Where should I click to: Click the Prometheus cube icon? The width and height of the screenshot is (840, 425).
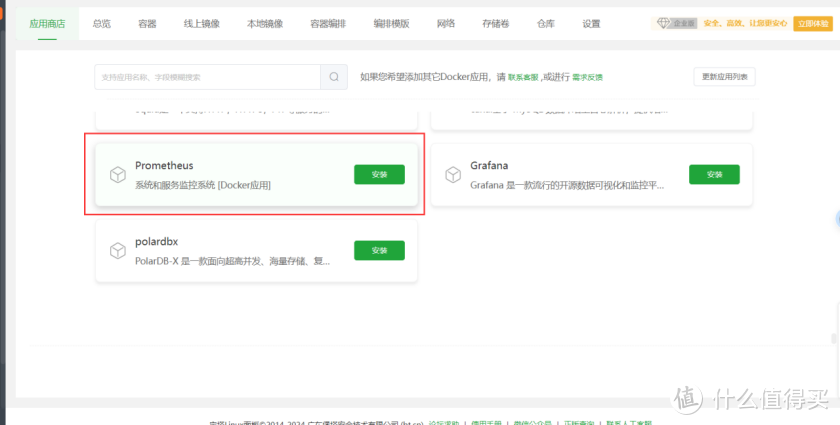click(118, 175)
